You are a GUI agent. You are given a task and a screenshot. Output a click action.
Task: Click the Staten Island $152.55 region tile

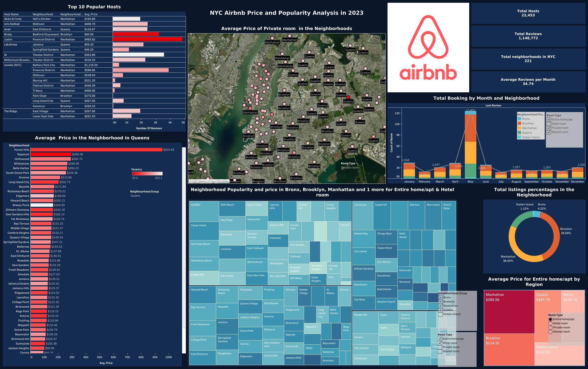(559, 354)
